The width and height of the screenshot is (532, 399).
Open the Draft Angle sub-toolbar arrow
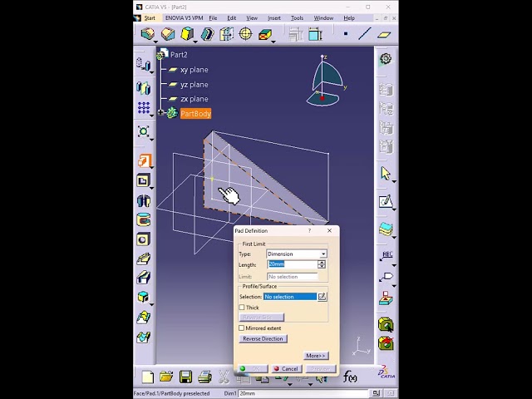pos(195,42)
